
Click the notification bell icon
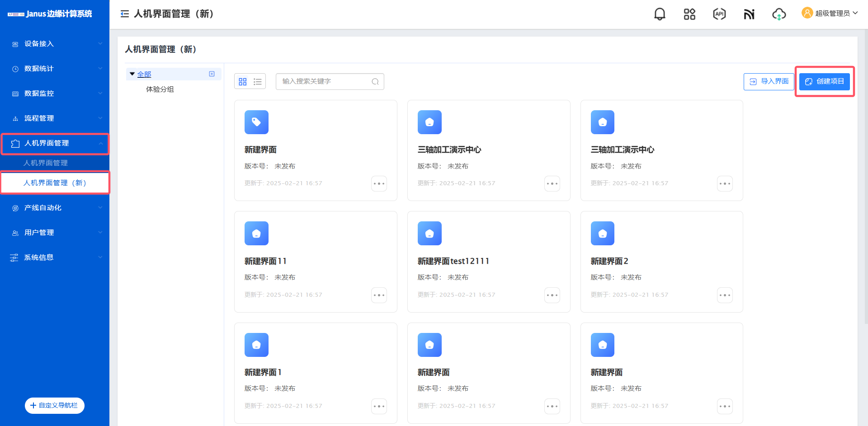coord(660,14)
